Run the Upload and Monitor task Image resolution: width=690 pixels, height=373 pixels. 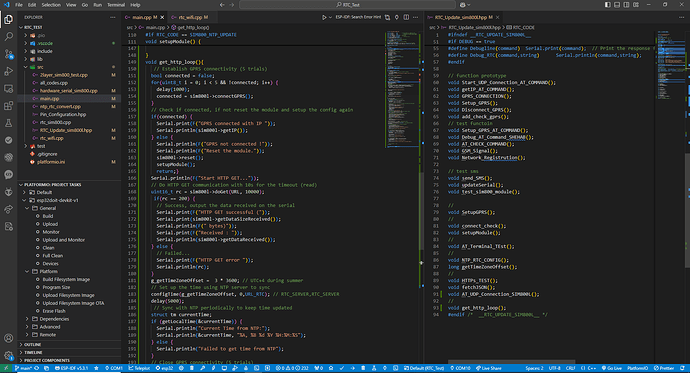pyautogui.click(x=63, y=240)
